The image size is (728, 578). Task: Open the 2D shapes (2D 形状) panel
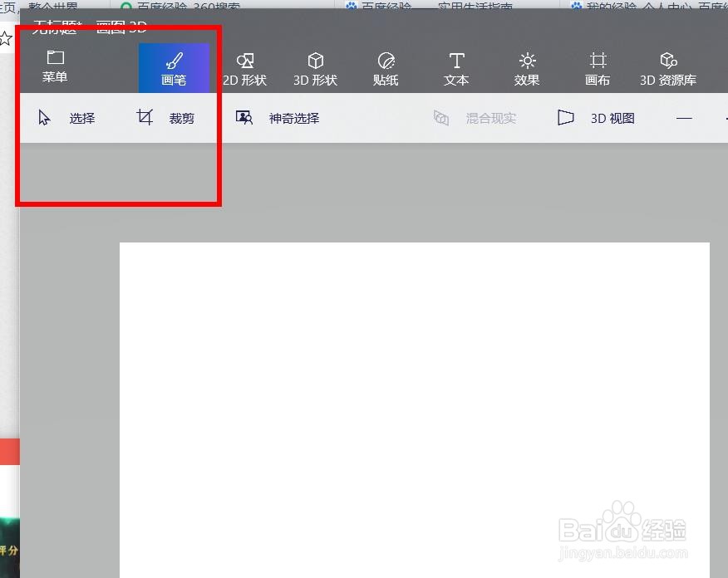pyautogui.click(x=245, y=67)
